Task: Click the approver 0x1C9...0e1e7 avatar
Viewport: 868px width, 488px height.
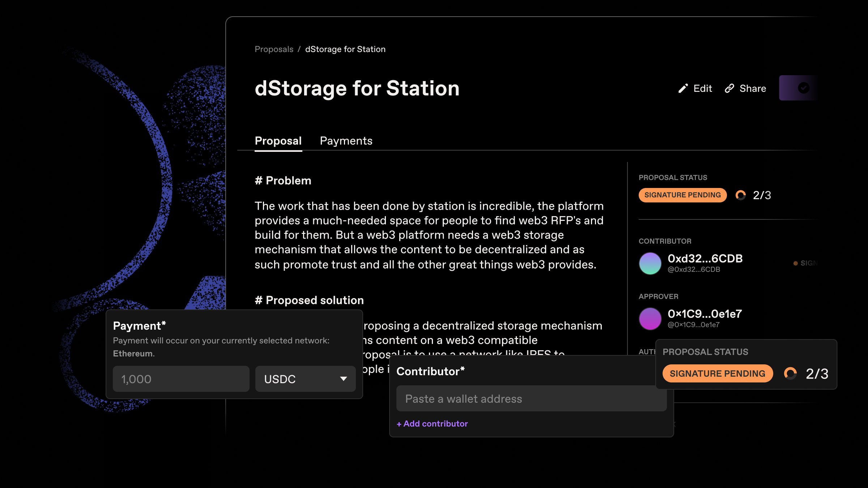Action: [650, 318]
